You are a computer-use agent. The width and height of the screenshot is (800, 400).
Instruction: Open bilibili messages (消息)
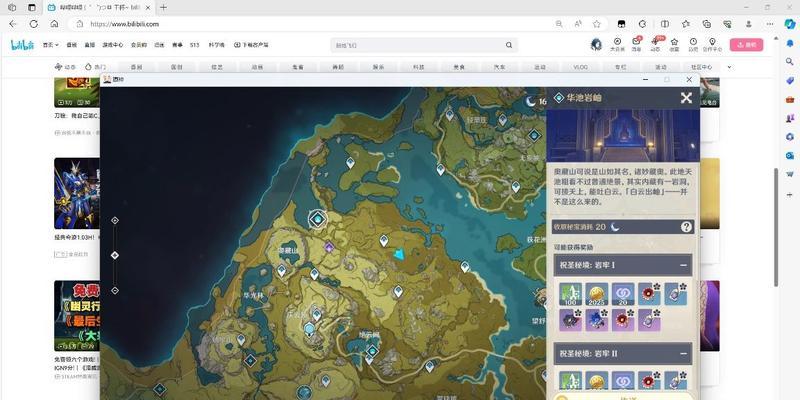pyautogui.click(x=637, y=44)
